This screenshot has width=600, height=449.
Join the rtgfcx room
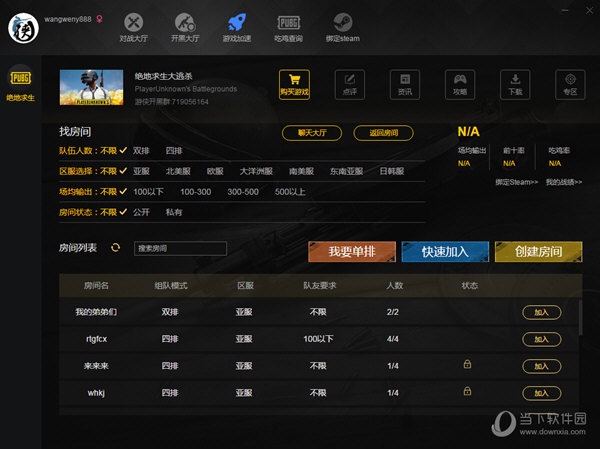tap(541, 340)
